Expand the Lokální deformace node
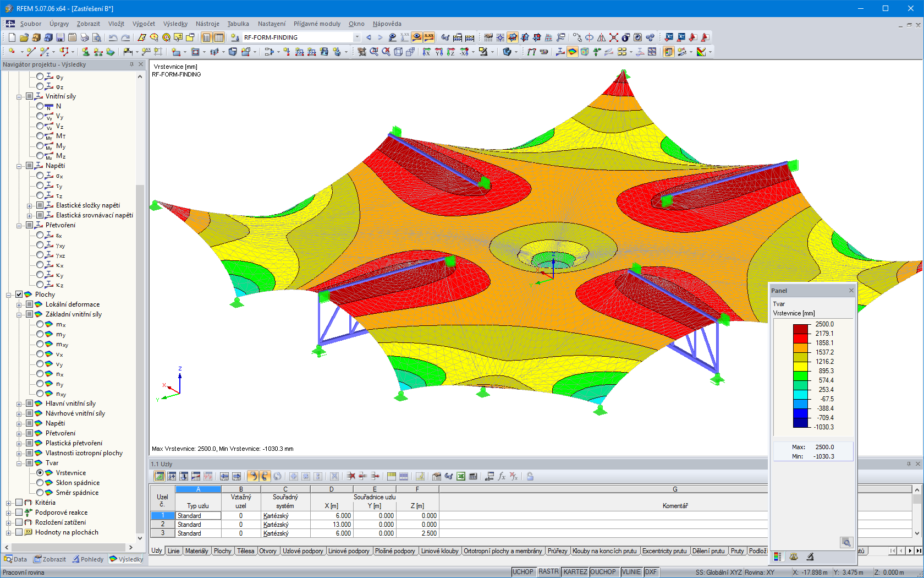 19,304
